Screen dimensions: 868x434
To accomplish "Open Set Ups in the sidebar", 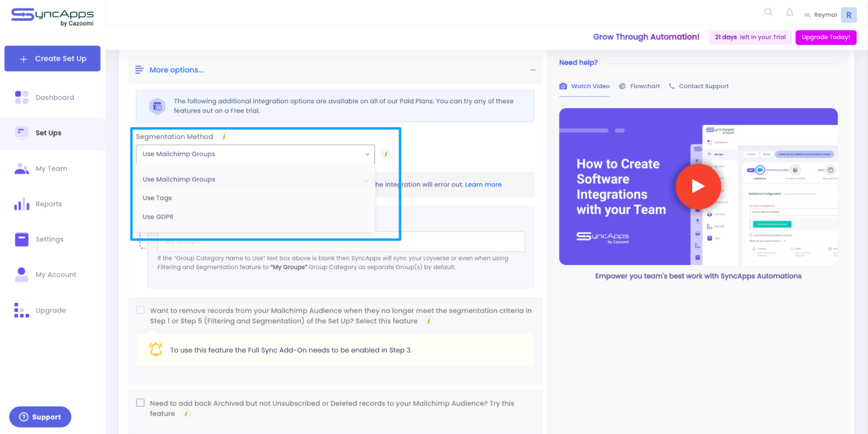I will point(53,133).
